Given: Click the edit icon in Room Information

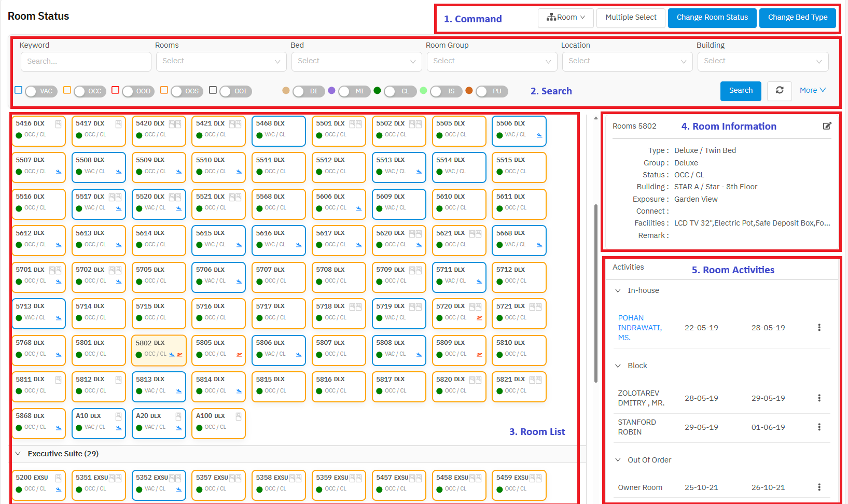Looking at the screenshot, I should click(827, 126).
